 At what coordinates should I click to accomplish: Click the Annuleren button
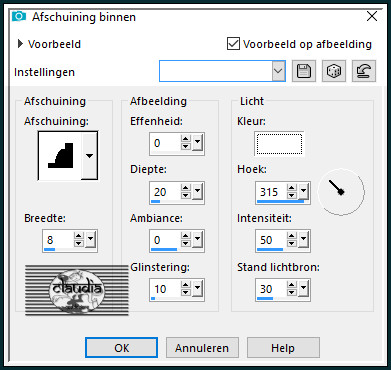[202, 348]
